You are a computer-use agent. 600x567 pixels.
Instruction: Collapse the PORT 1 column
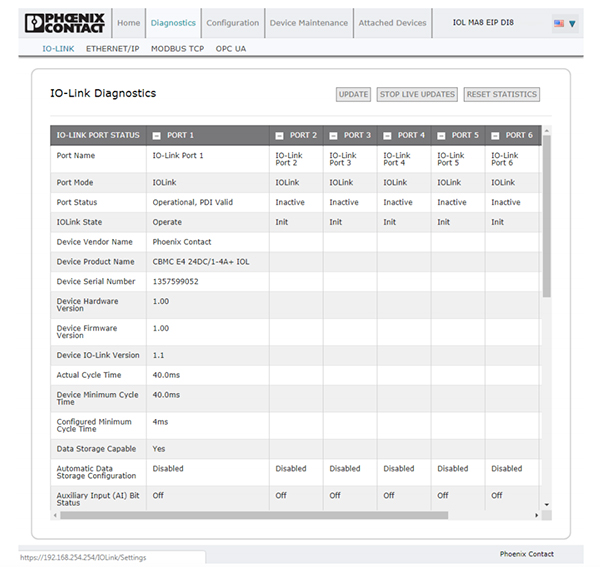coord(157,135)
